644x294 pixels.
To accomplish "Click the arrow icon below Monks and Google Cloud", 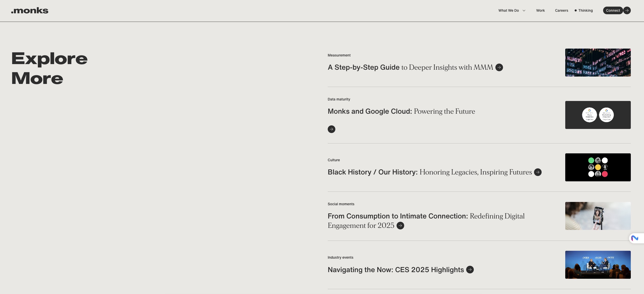I will click(x=331, y=129).
